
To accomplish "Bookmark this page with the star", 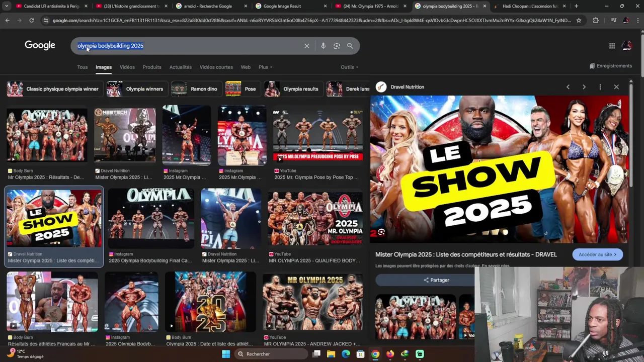I will click(x=579, y=20).
